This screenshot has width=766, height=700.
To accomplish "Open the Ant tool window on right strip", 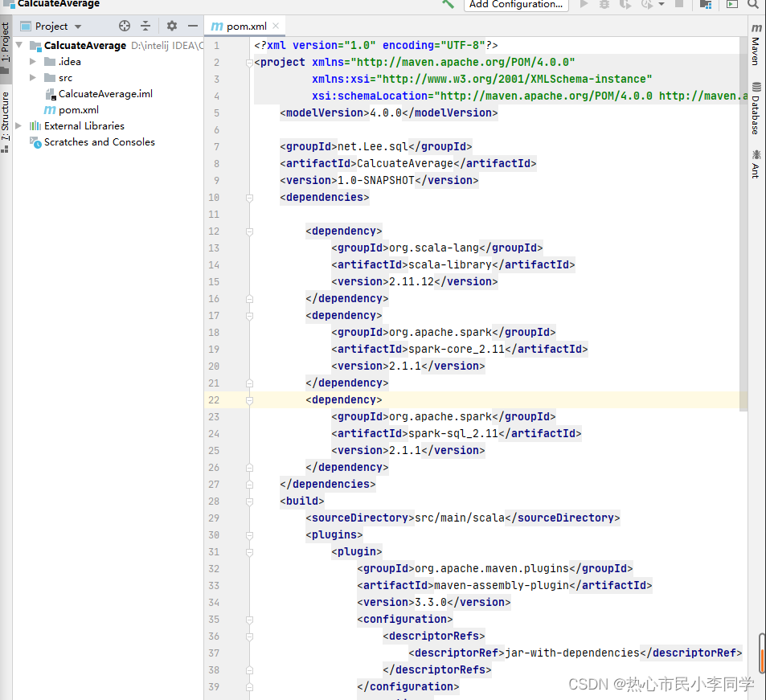I will tap(756, 164).
